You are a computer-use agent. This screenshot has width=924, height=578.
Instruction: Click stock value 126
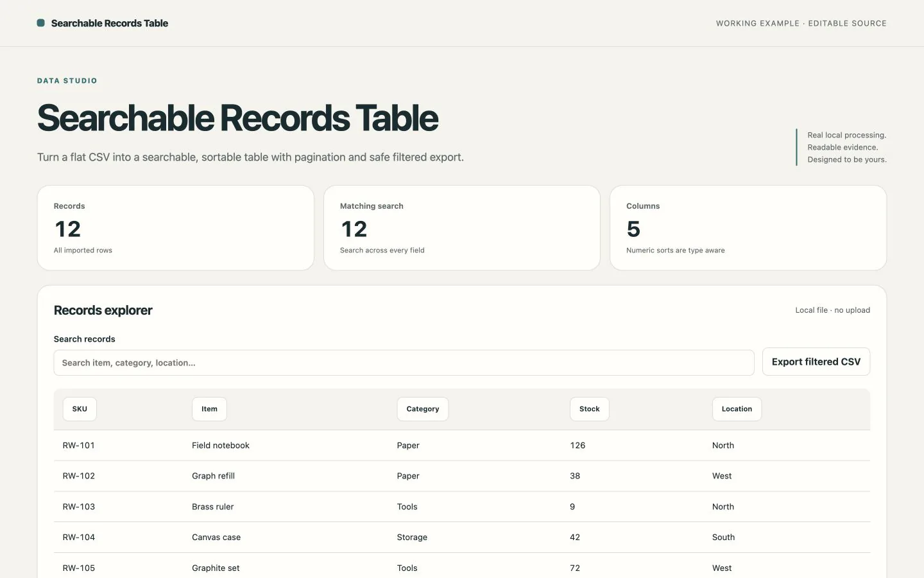click(x=577, y=446)
